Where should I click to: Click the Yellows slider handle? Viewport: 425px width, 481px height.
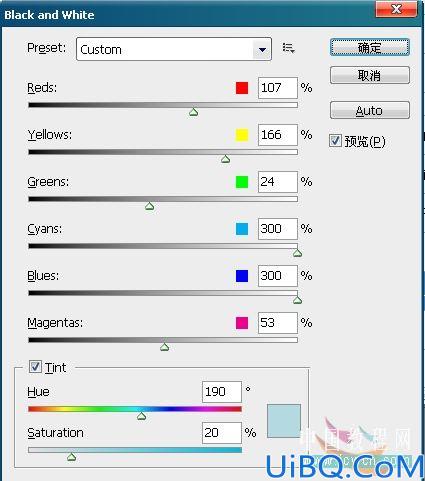tap(226, 159)
